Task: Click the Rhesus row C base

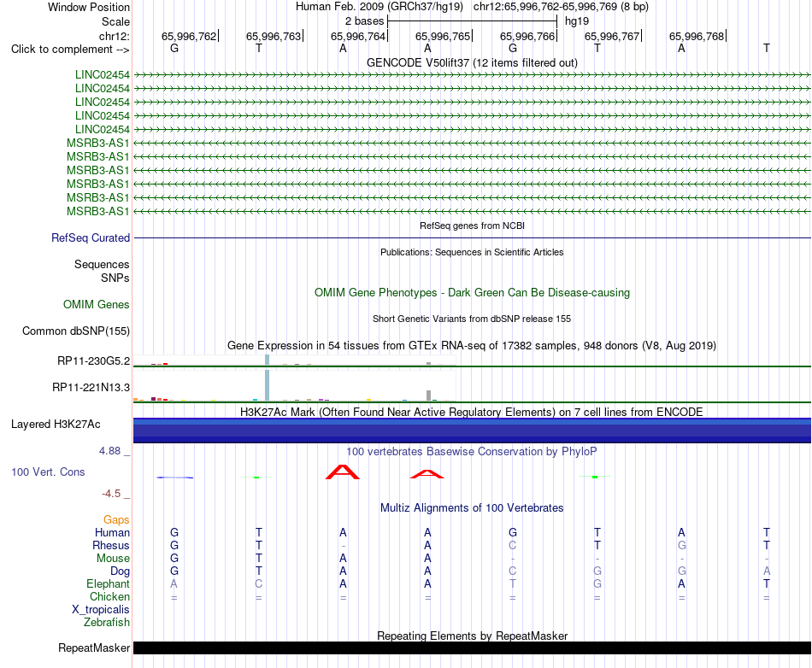Action: (x=512, y=545)
